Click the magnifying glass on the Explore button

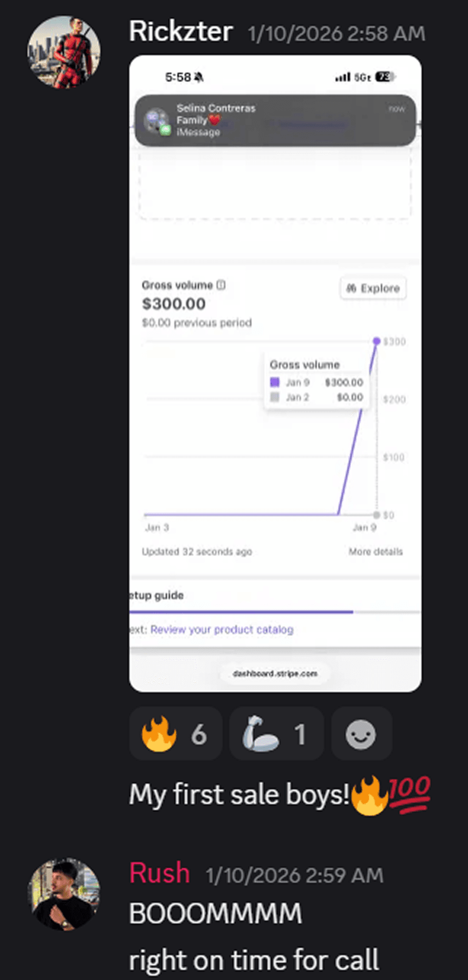(x=352, y=288)
